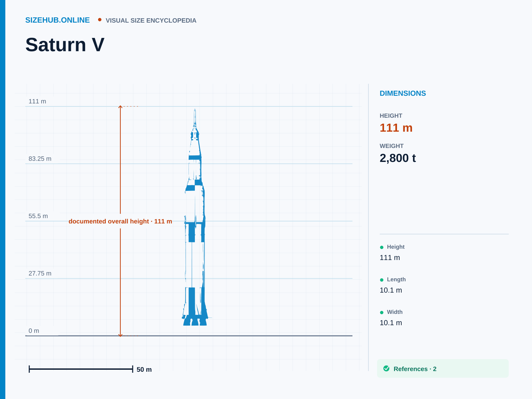This screenshot has width=532, height=399.
Task: Click the 27.75 m chart axis label
Action: (x=40, y=274)
